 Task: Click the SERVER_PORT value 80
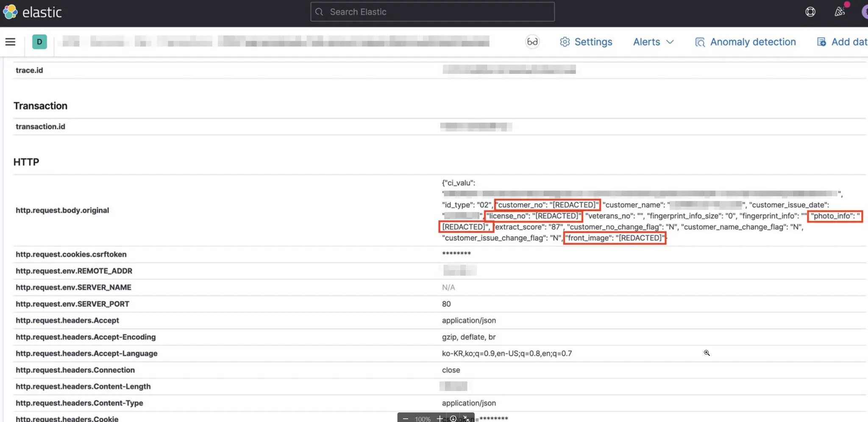(x=446, y=304)
